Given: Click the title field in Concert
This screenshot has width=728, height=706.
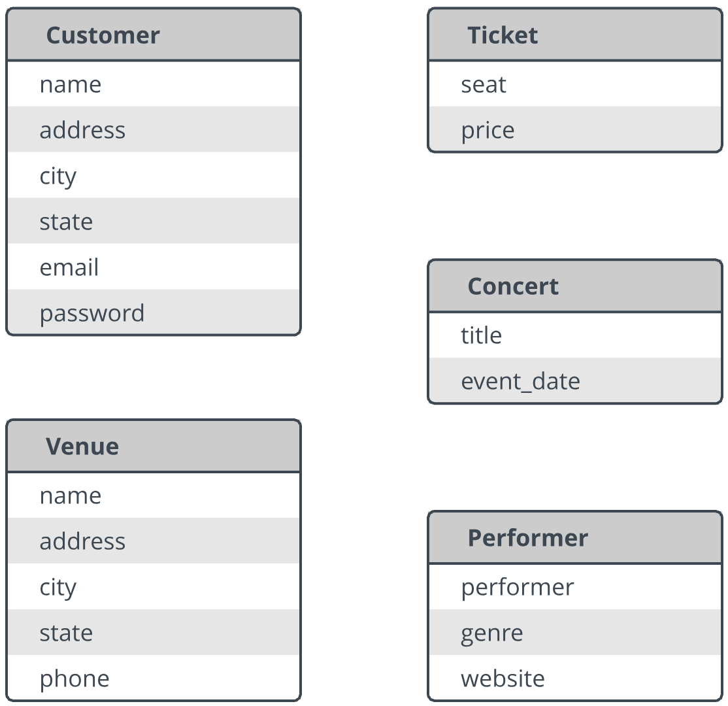Looking at the screenshot, I should [x=575, y=335].
